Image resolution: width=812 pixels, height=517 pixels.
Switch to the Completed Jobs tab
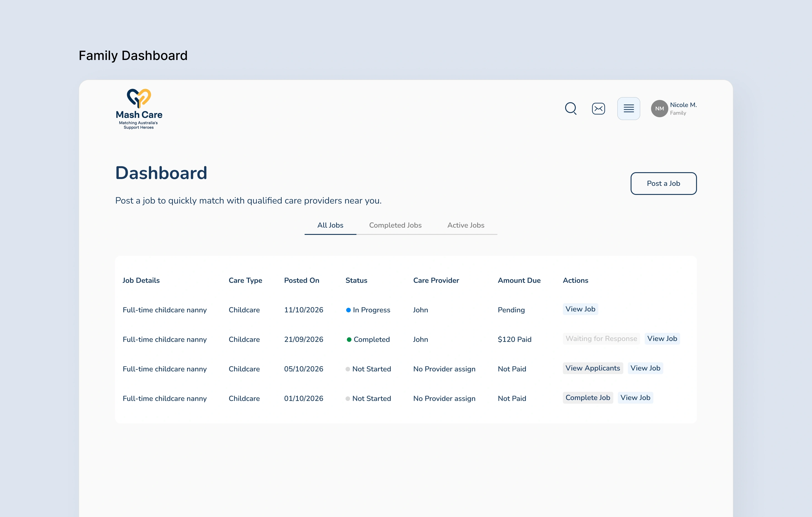(395, 225)
